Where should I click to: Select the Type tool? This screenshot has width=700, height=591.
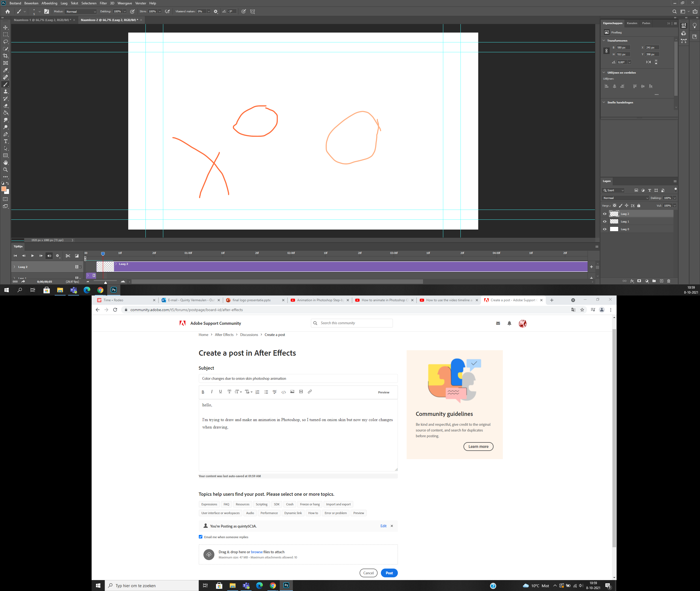[5, 141]
